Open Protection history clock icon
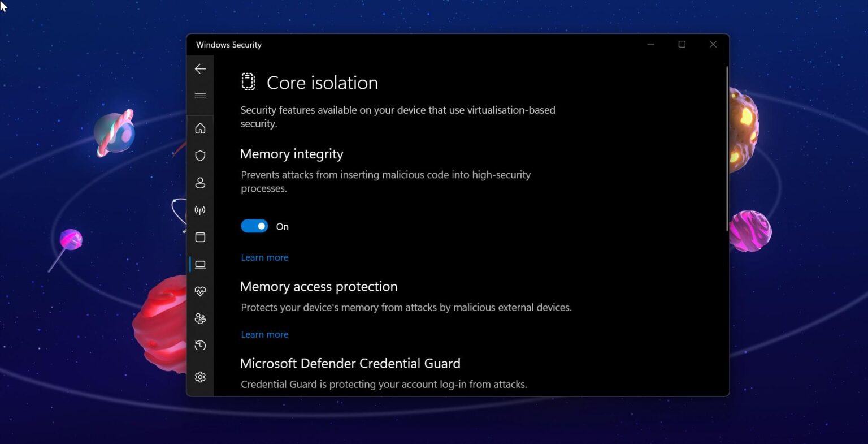 tap(200, 346)
